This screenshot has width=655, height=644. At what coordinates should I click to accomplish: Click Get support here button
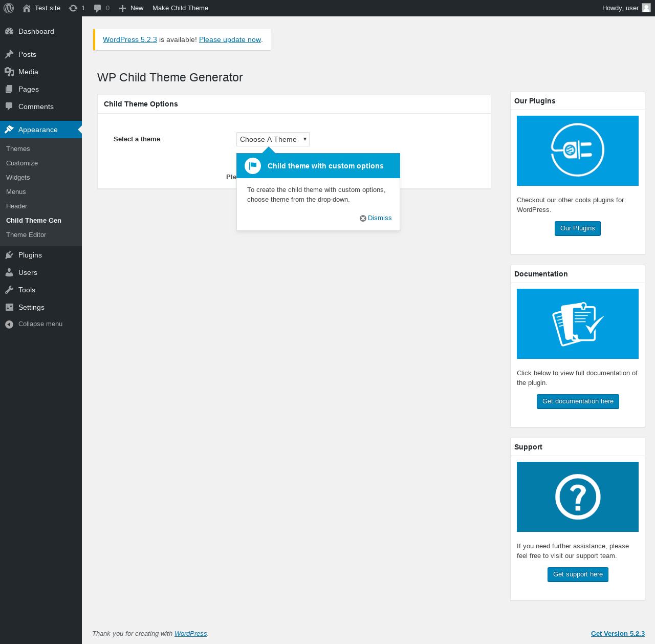578,574
